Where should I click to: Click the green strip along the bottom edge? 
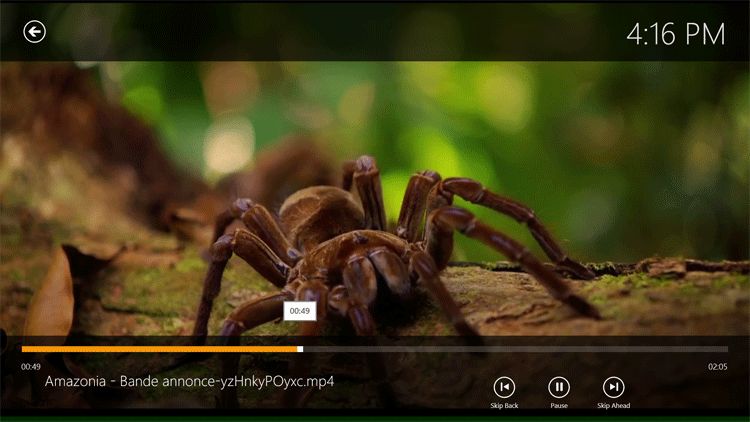tap(375, 418)
